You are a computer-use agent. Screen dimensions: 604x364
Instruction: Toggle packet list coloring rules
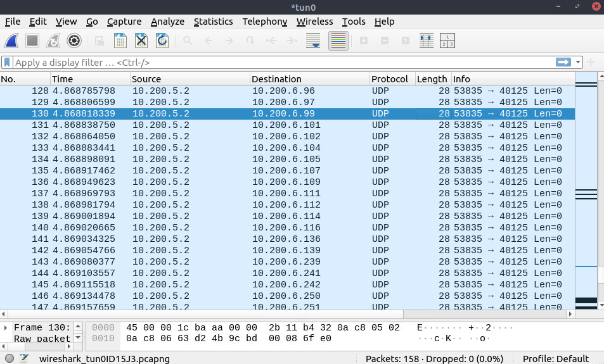[338, 41]
